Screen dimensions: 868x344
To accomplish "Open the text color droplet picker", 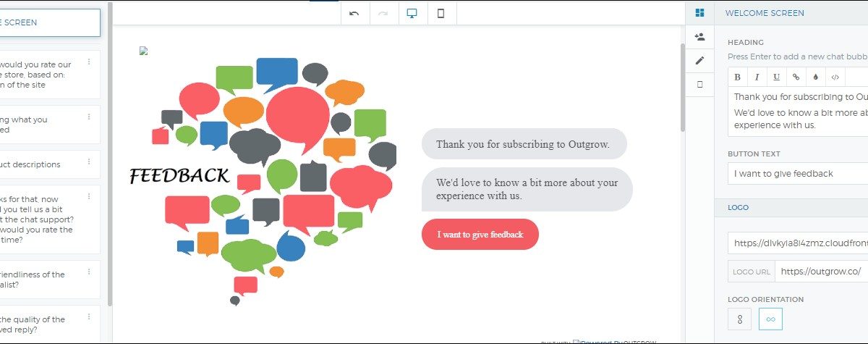I will tap(816, 77).
